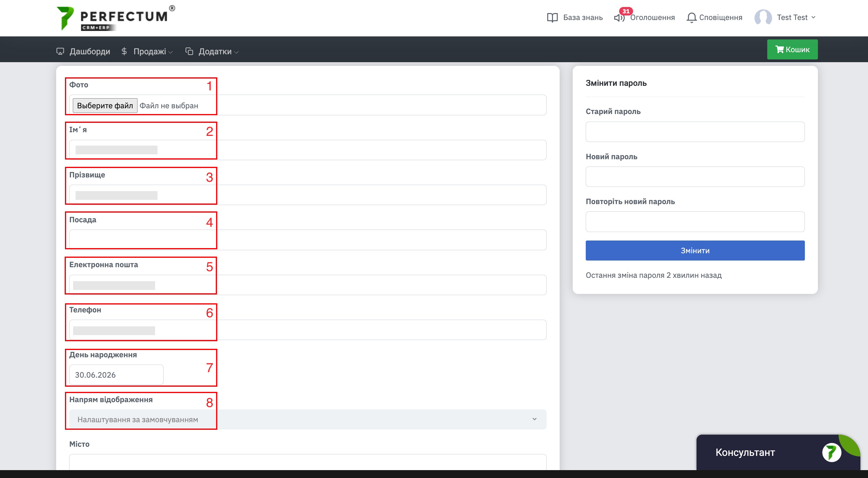Viewport: 868px width, 478px height.
Task: Click the Дашборди monitor icon
Action: [60, 52]
